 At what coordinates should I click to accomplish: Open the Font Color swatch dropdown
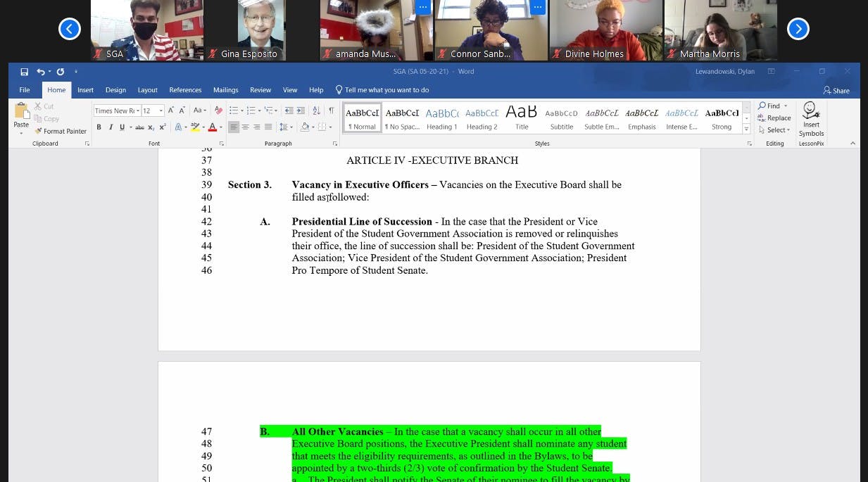[x=220, y=127]
